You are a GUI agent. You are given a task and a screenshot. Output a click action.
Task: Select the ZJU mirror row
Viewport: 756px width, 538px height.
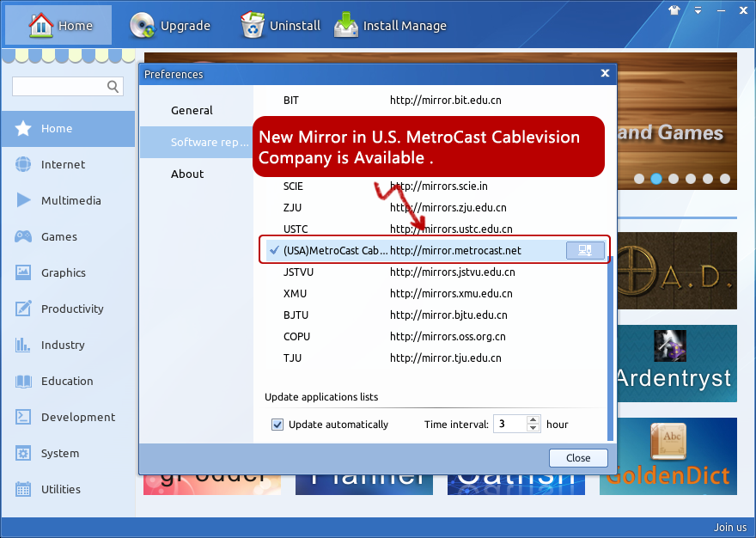[435, 207]
